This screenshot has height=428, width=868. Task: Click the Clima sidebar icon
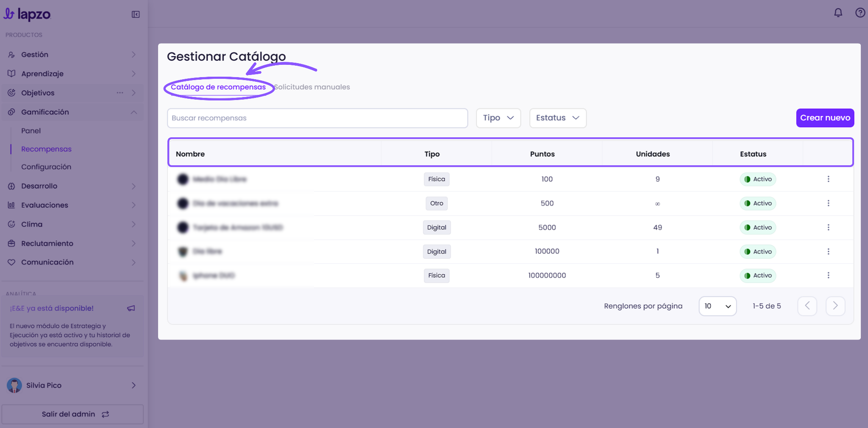click(x=11, y=224)
